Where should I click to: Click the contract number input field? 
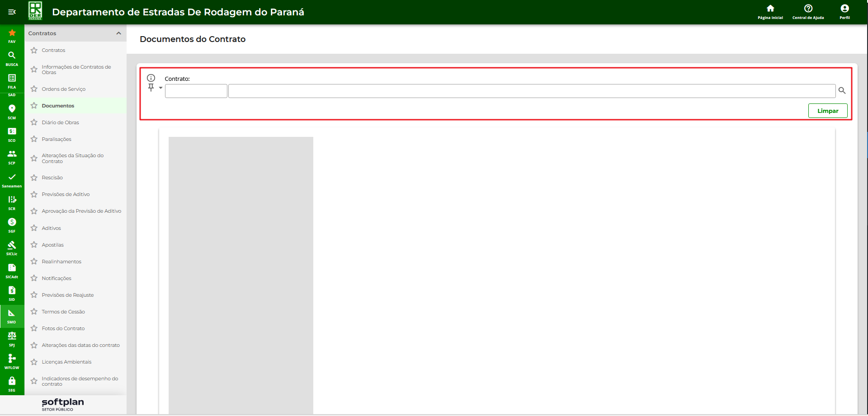point(196,91)
